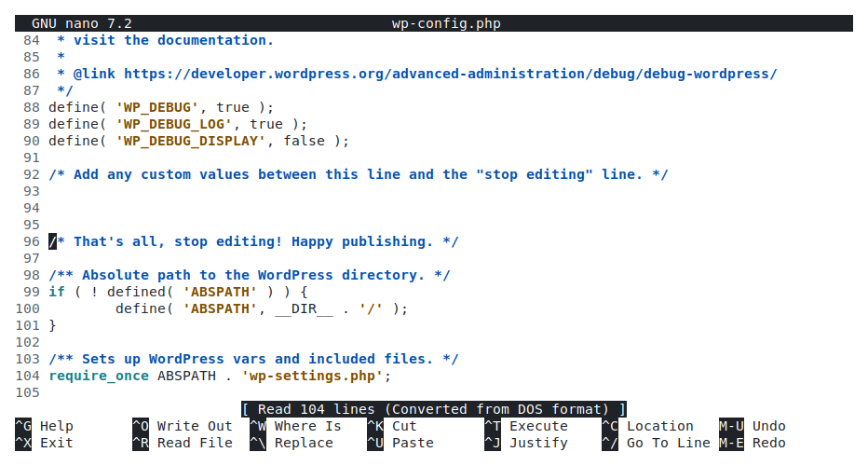The image size is (868, 466).
Task: Select the ^R Read File shortcut
Action: point(183,443)
